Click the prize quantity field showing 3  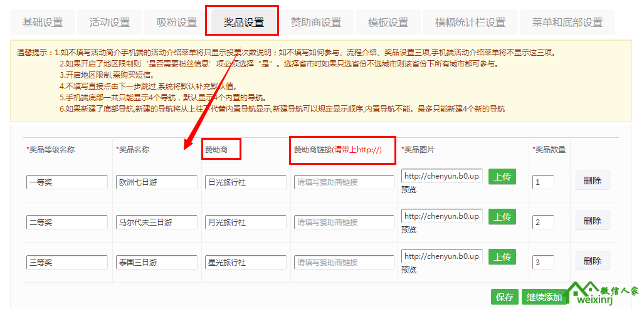(x=543, y=262)
